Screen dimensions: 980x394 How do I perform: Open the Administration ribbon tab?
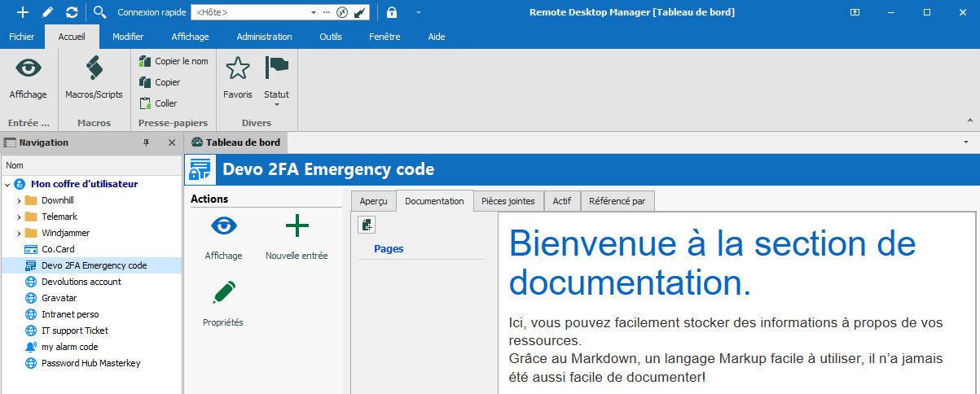point(264,37)
